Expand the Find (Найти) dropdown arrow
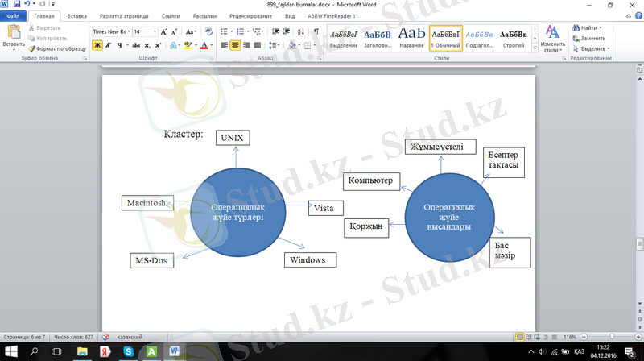The image size is (644, 361). pos(601,27)
